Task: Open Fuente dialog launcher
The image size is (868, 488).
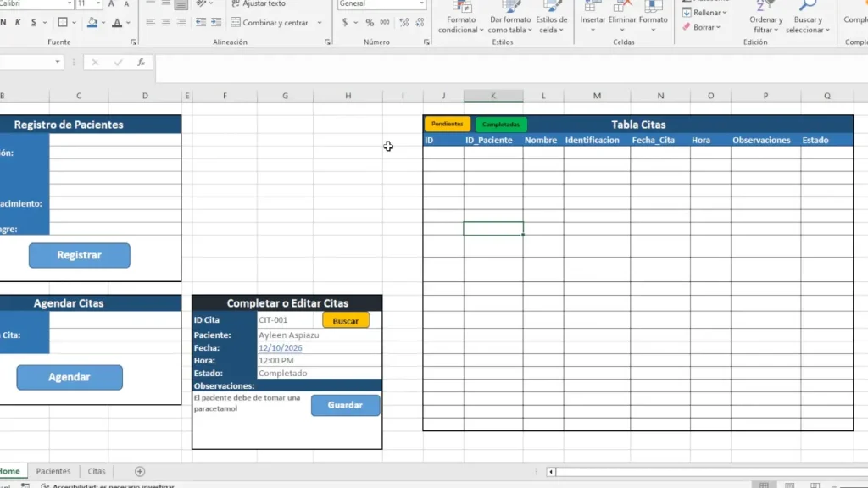Action: coord(133,42)
